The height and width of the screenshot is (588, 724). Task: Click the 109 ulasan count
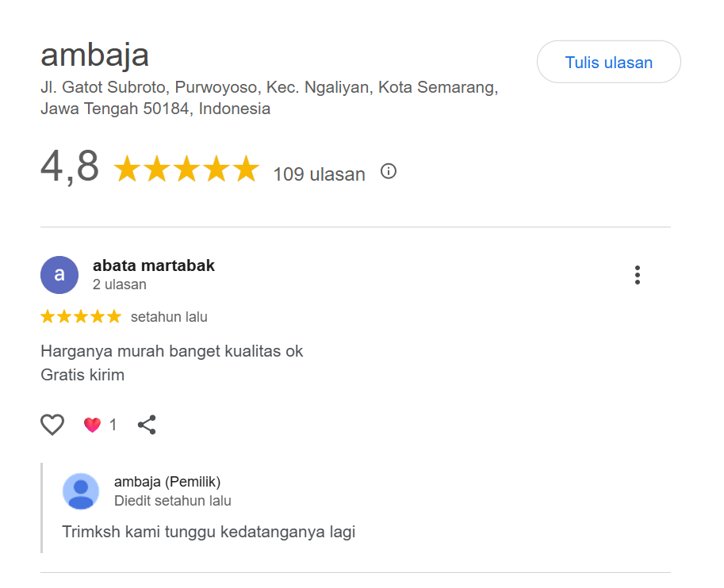point(319,174)
